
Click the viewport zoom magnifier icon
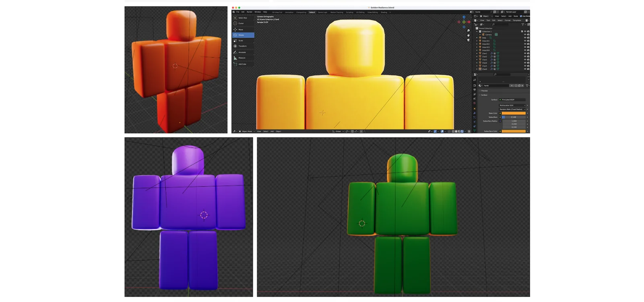tap(468, 31)
